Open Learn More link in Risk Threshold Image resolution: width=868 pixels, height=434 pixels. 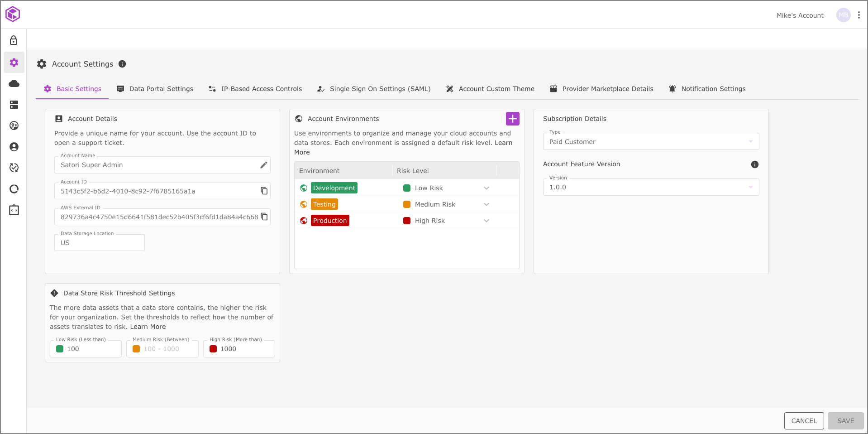[148, 327]
